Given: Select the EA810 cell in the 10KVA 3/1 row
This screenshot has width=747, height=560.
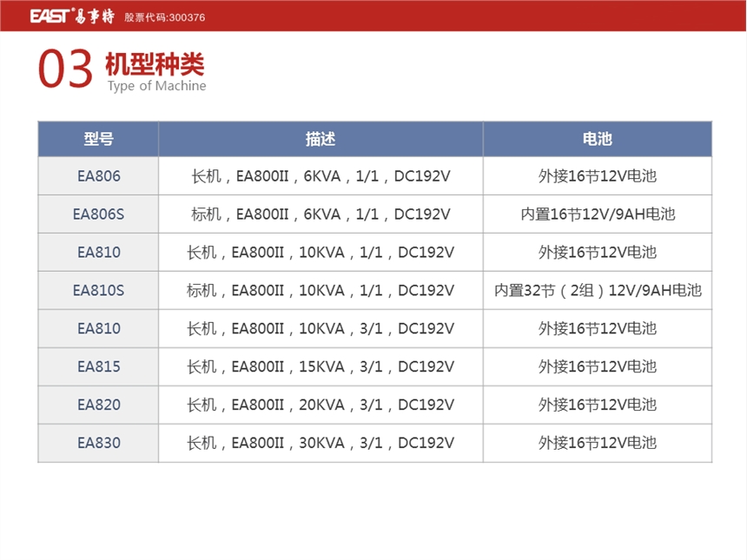Looking at the screenshot, I should pyautogui.click(x=99, y=328).
